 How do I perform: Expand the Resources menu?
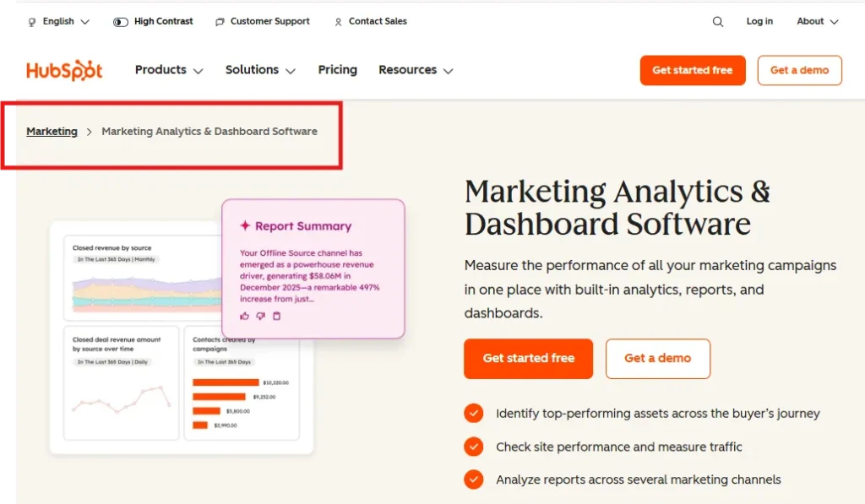[x=416, y=70]
